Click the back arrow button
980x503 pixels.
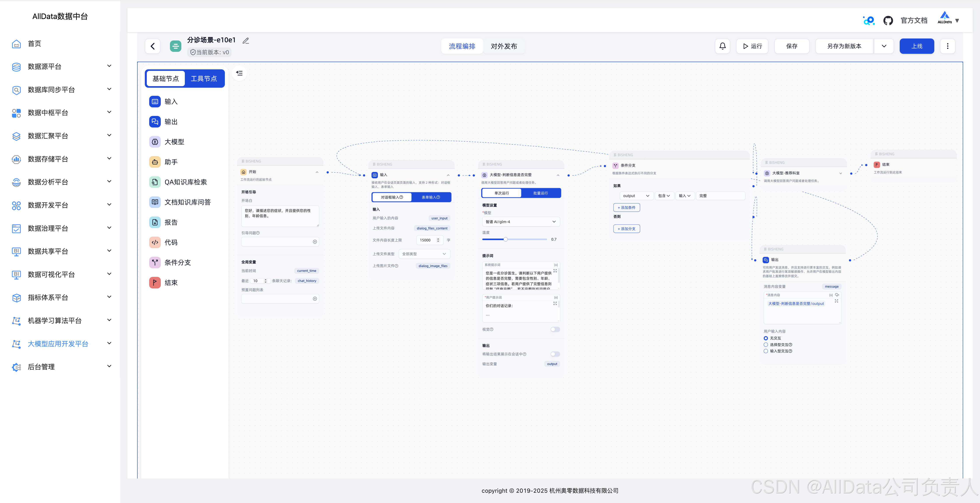point(152,46)
